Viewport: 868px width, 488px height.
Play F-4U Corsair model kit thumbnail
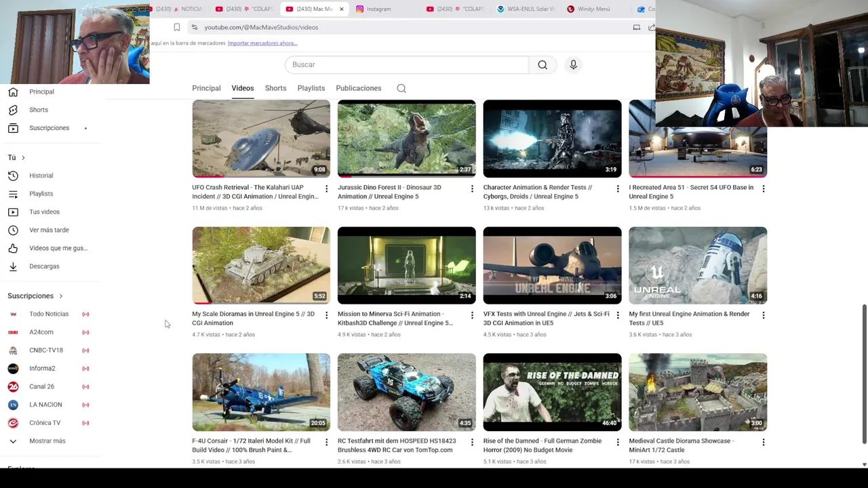pos(261,392)
